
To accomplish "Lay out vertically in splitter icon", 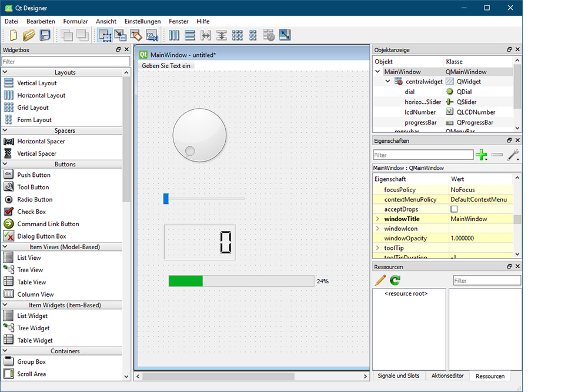I will [x=221, y=35].
